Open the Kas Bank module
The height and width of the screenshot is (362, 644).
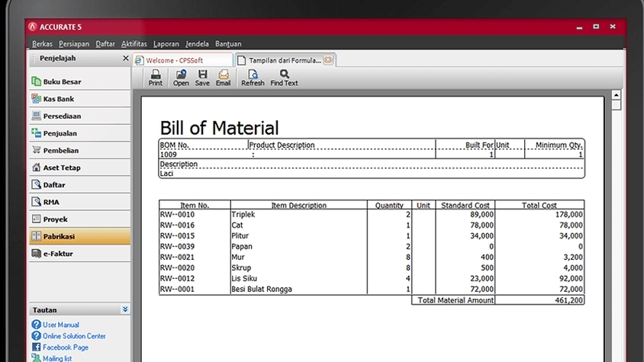(x=79, y=99)
